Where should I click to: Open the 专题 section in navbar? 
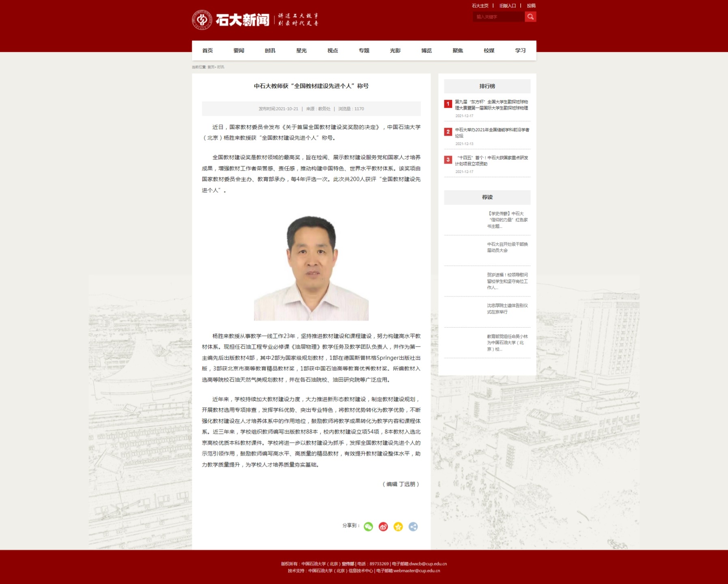point(364,51)
